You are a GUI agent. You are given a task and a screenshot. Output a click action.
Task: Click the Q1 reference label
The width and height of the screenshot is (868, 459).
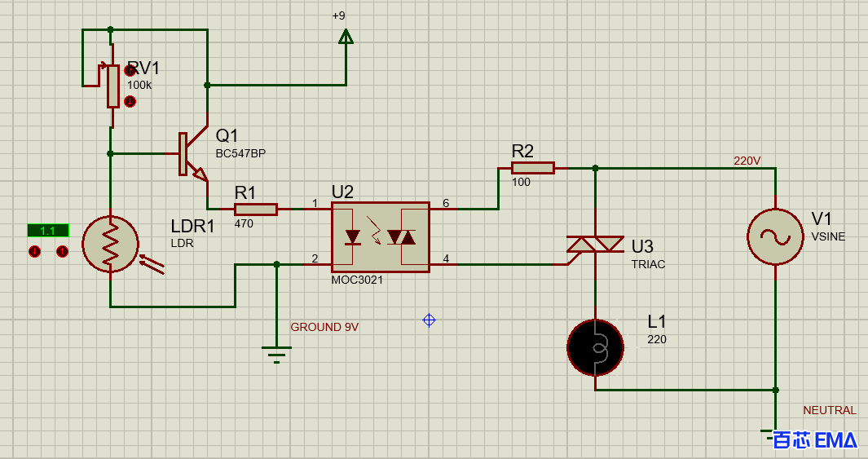[227, 135]
